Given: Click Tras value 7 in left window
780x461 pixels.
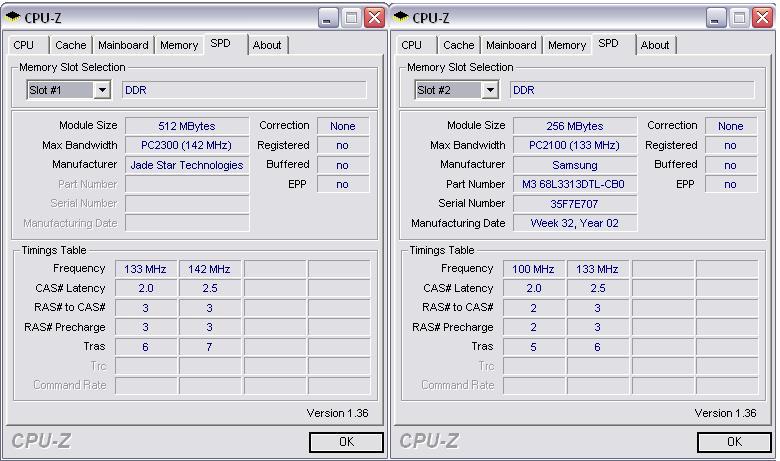Looking at the screenshot, I should pos(209,347).
